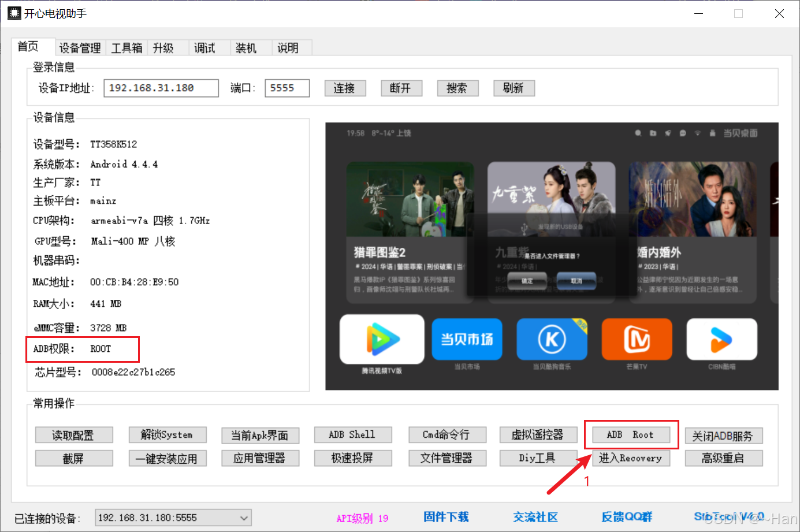The image size is (800, 532).
Task: Click the 开心电视助手 window icon
Action: pyautogui.click(x=14, y=13)
